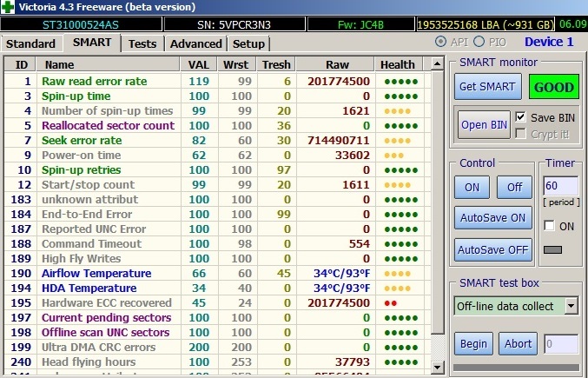Viewport: 588px width, 378px height.
Task: Click the Health column header
Action: coord(399,64)
